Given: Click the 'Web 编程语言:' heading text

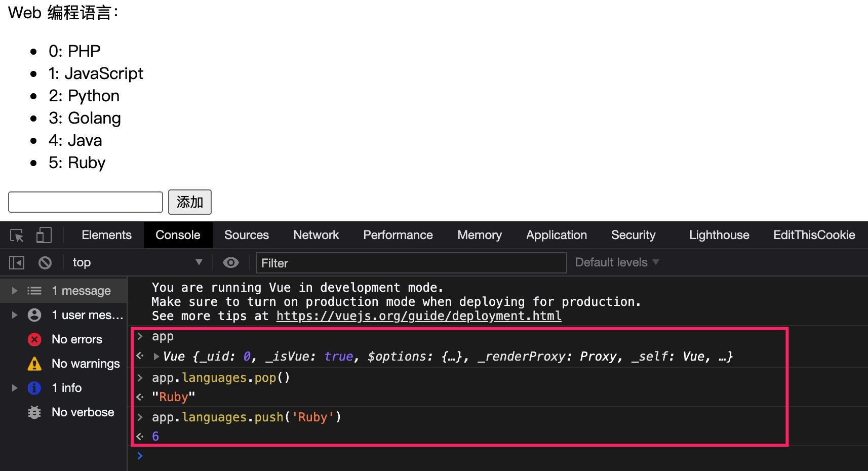Looking at the screenshot, I should pyautogui.click(x=64, y=13).
